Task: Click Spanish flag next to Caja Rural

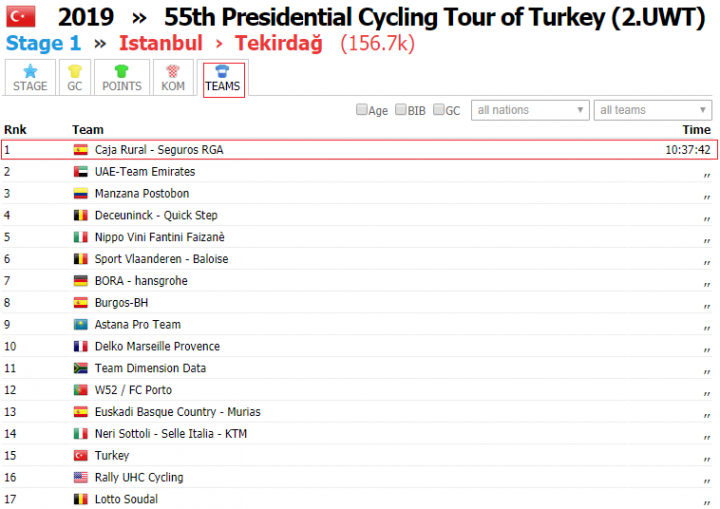Action: pos(81,150)
